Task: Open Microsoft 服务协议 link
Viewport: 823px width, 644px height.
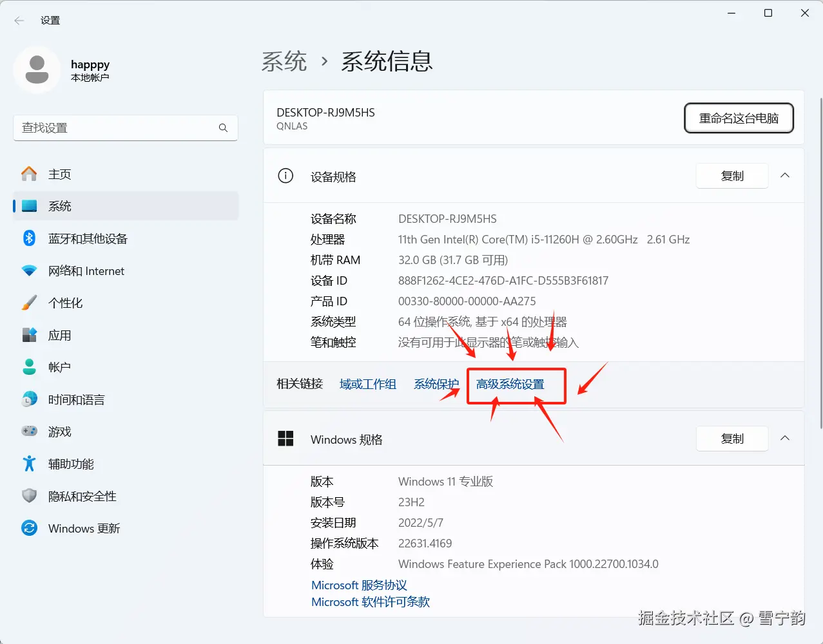Action: pos(359,585)
